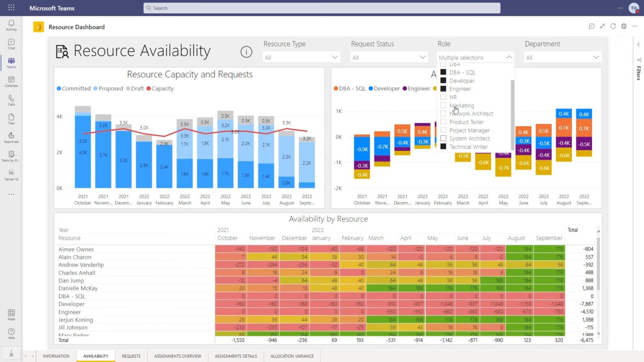Check the Project Manager role checkbox
This screenshot has height=362, width=644.
pyautogui.click(x=443, y=130)
